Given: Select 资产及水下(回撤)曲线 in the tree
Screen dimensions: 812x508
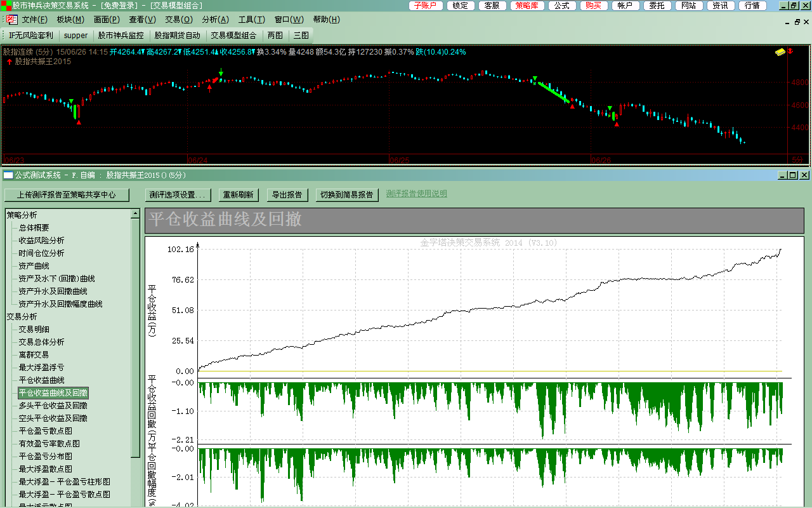Looking at the screenshot, I should tap(57, 279).
